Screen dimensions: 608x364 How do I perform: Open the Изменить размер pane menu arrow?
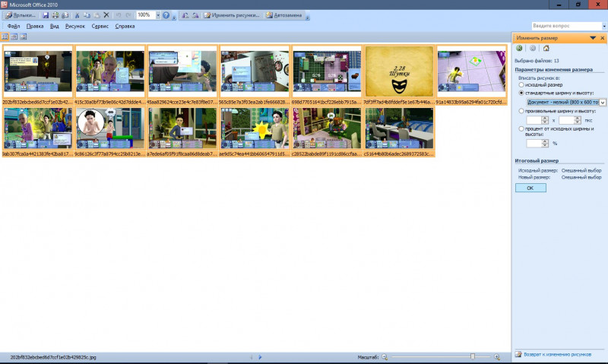point(593,37)
